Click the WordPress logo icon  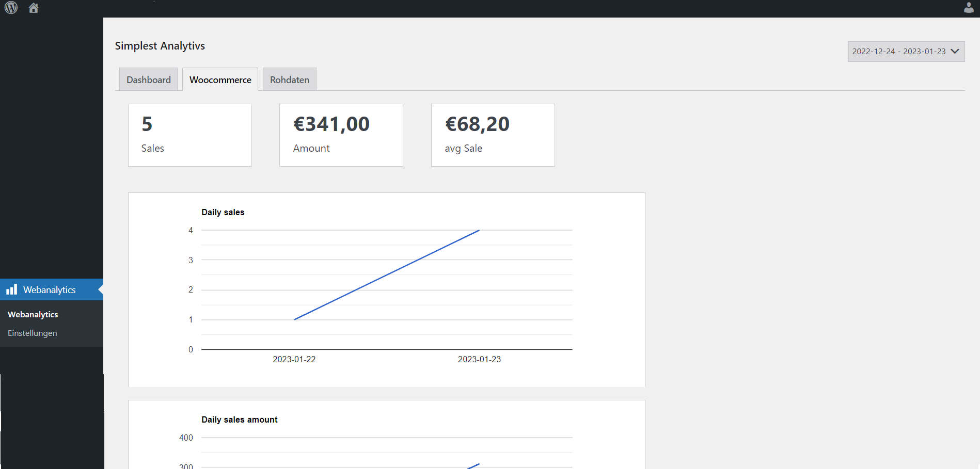[x=11, y=8]
